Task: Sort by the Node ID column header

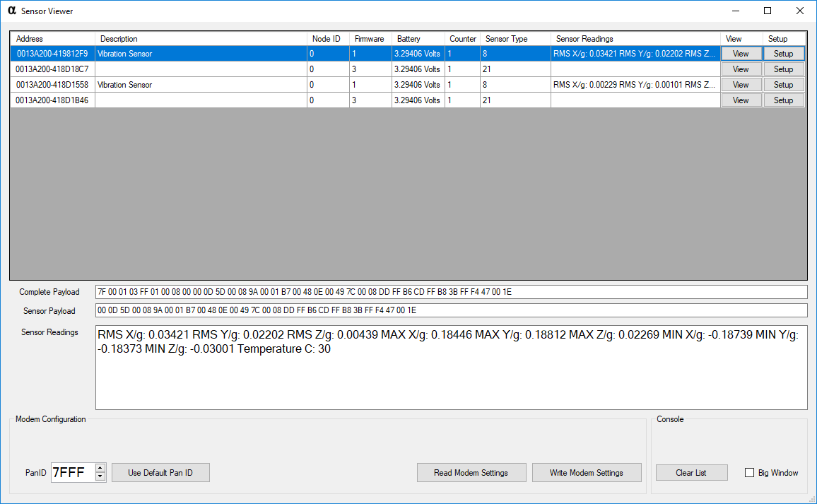Action: [x=328, y=39]
